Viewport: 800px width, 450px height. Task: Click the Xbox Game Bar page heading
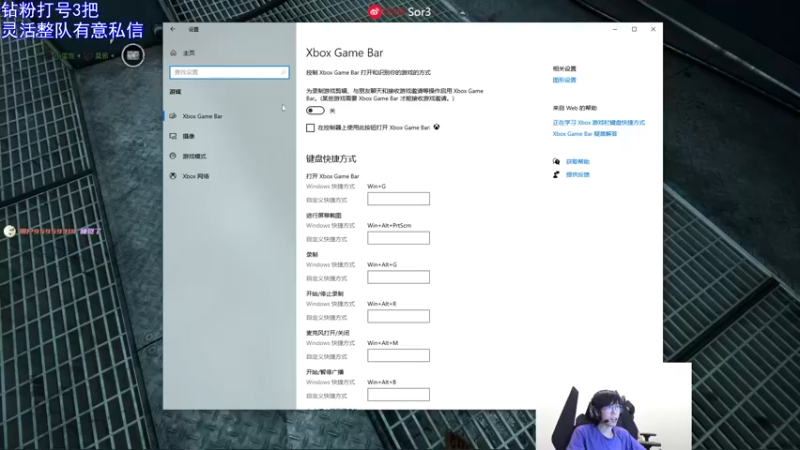click(344, 53)
